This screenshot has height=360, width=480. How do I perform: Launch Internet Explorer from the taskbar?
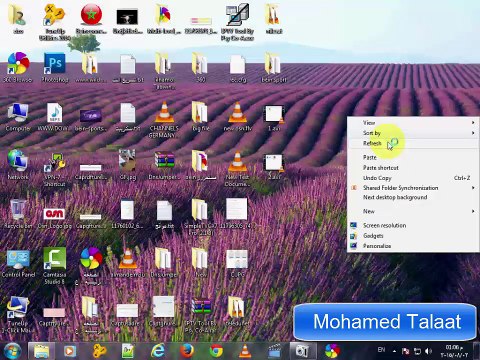coord(158,351)
